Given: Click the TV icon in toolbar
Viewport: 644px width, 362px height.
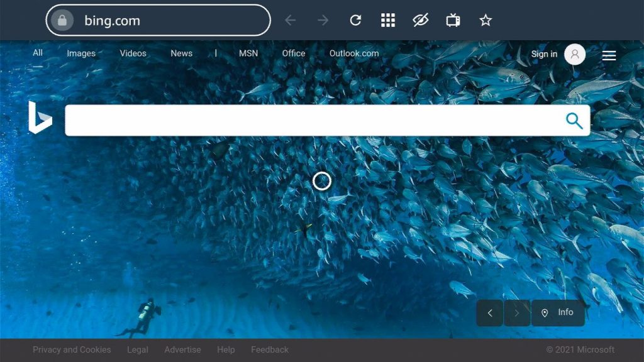Looking at the screenshot, I should 453,20.
